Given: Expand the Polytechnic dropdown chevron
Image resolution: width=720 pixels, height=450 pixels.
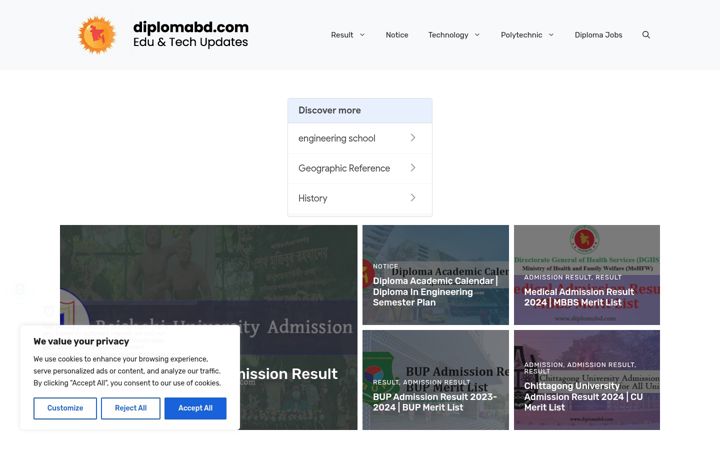Looking at the screenshot, I should 551,35.
